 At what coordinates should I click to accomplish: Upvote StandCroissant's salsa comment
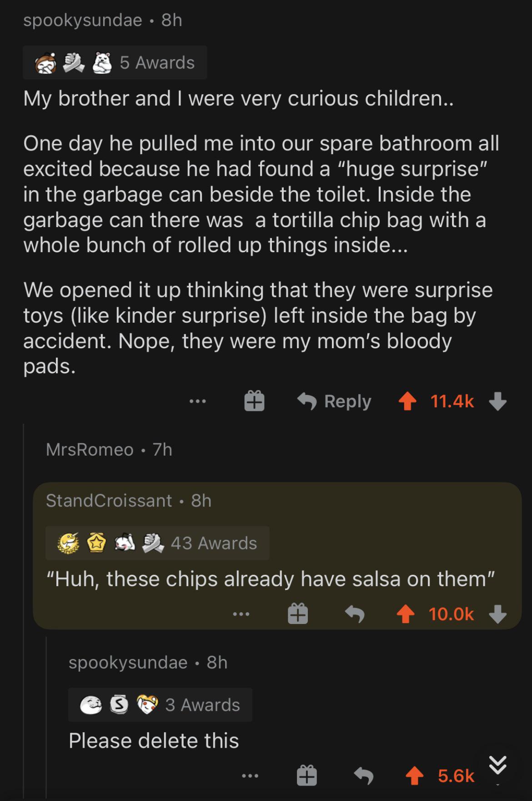click(407, 614)
